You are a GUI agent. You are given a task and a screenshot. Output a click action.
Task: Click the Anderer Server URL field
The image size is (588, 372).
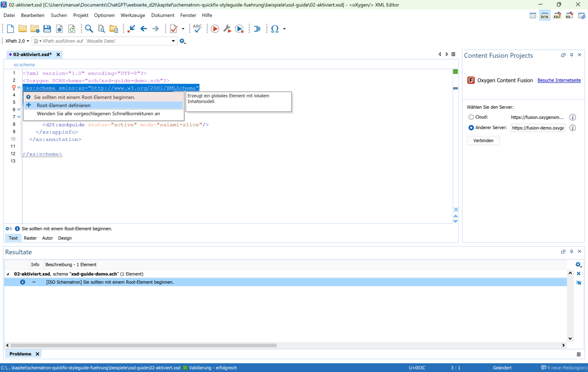(538, 128)
